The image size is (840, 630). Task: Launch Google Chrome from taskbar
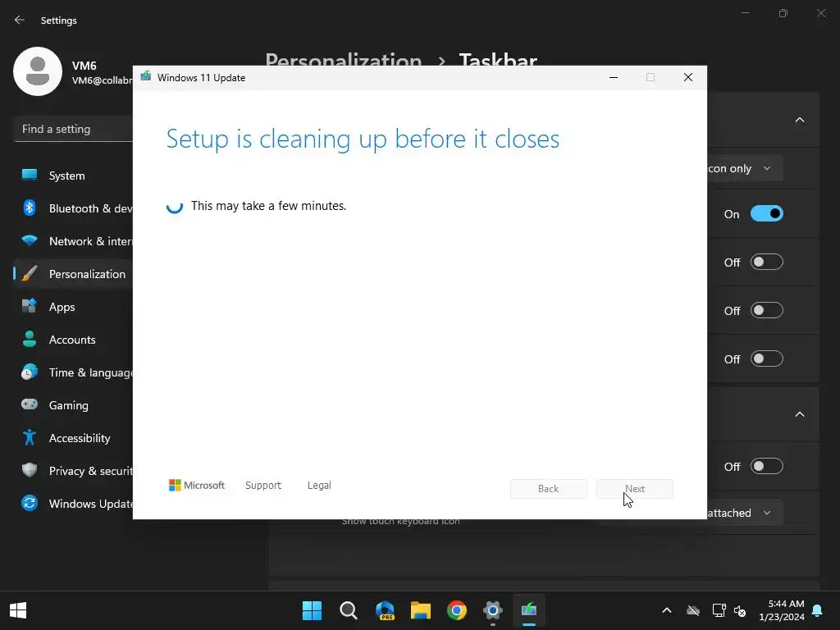click(x=457, y=610)
